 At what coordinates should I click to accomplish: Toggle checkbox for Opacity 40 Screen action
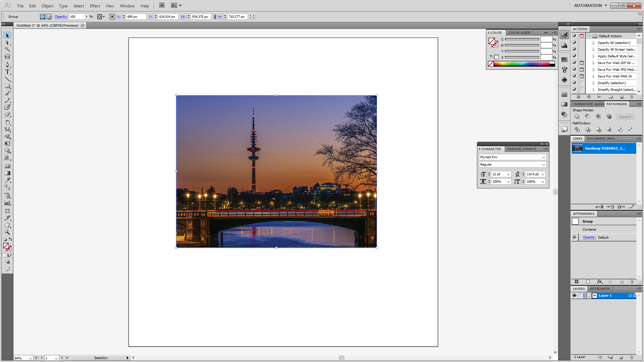[574, 49]
